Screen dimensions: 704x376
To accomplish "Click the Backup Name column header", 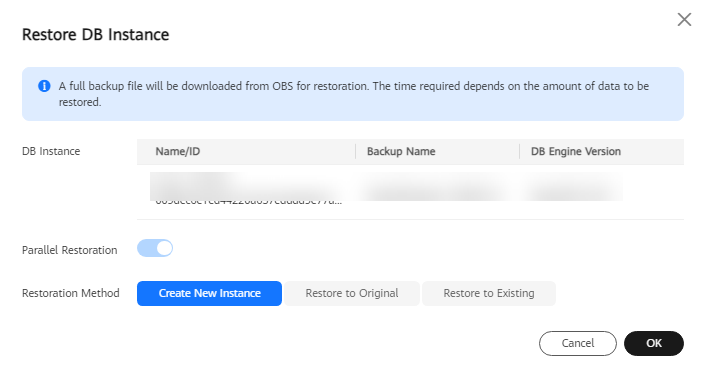I will [401, 151].
